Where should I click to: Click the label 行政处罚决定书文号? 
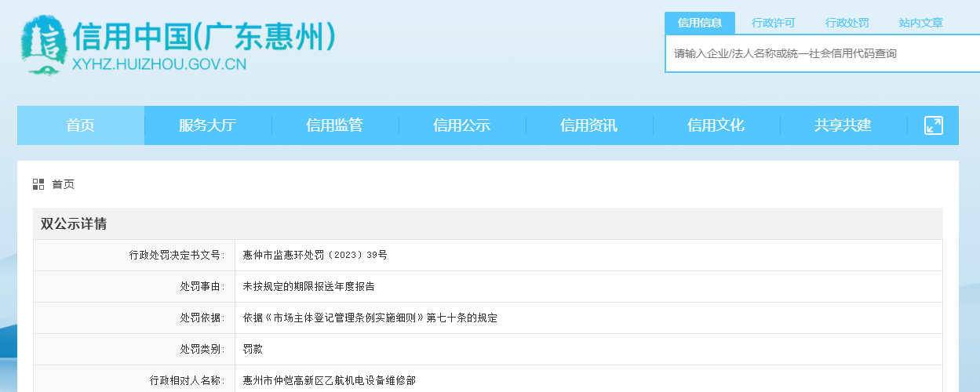[177, 255]
